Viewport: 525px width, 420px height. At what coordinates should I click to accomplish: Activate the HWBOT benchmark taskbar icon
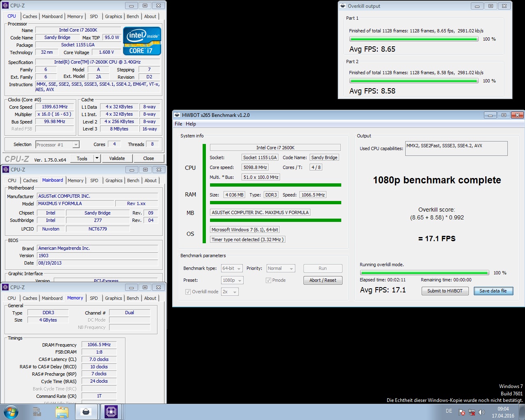click(x=86, y=412)
